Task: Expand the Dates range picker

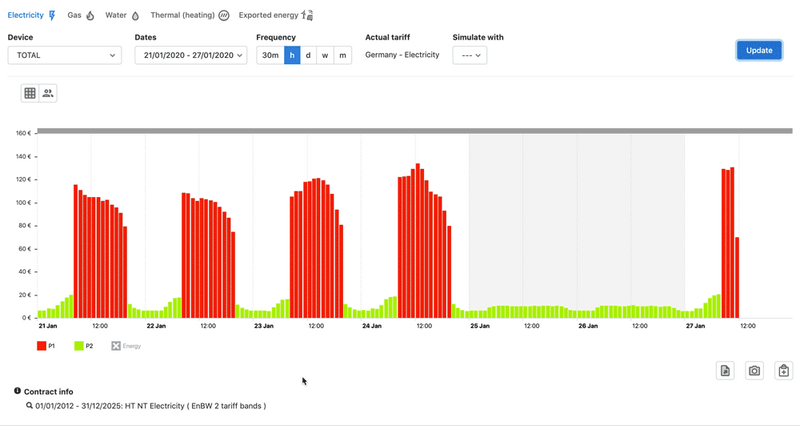Action: click(190, 55)
